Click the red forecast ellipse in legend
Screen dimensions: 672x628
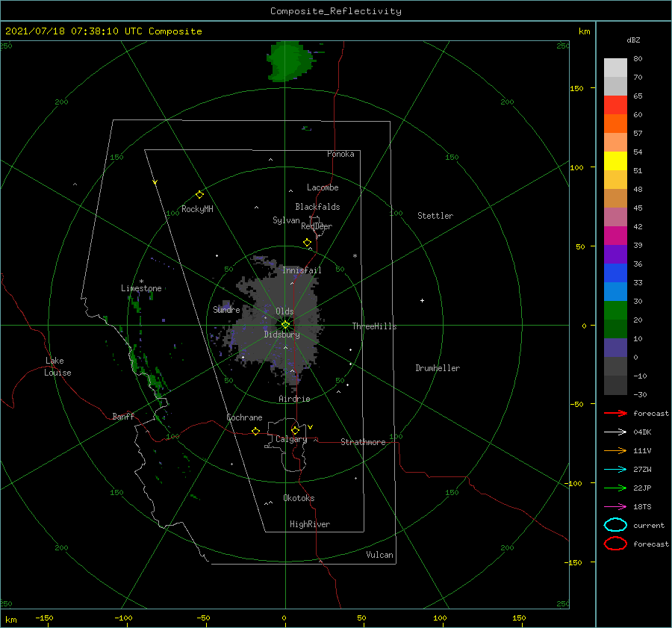tap(615, 544)
